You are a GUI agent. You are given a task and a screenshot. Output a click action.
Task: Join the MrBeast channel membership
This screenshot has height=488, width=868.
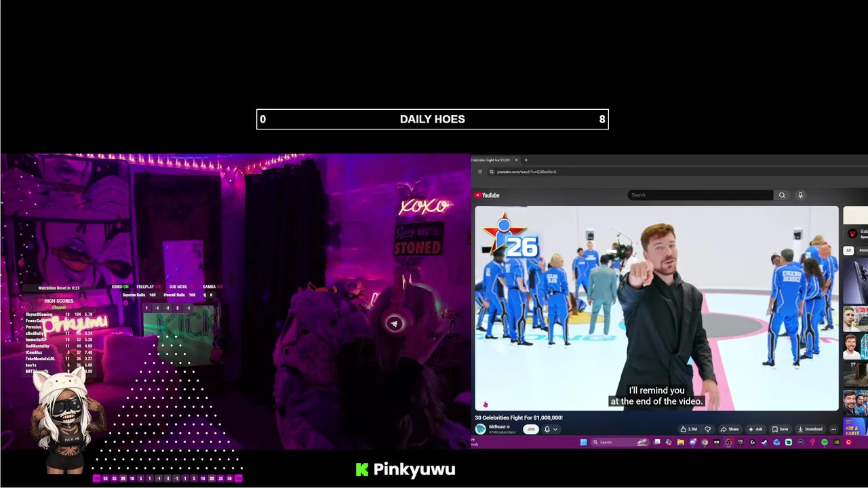531,429
